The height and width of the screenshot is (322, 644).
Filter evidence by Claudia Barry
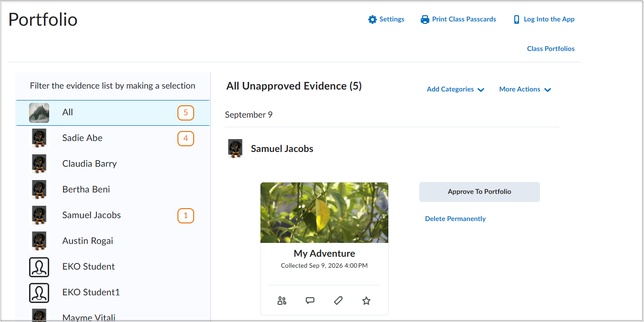click(x=113, y=164)
